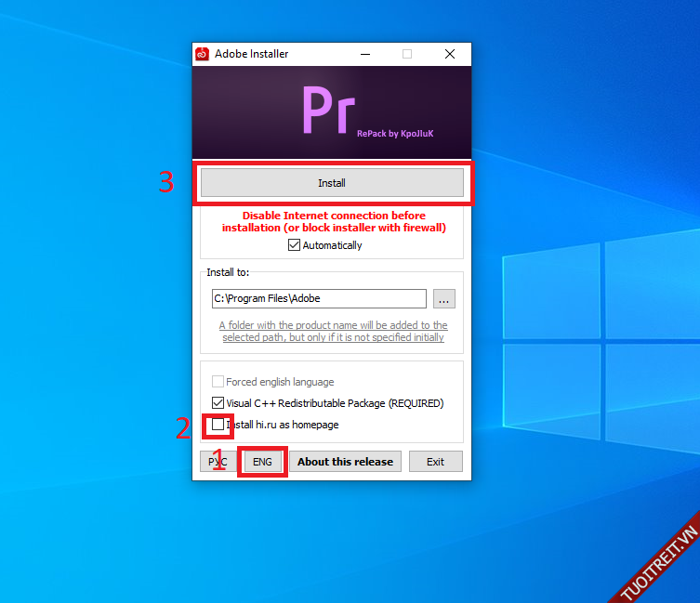Screen dimensions: 700x603
Task: Switch language to РУС
Action: tap(218, 462)
